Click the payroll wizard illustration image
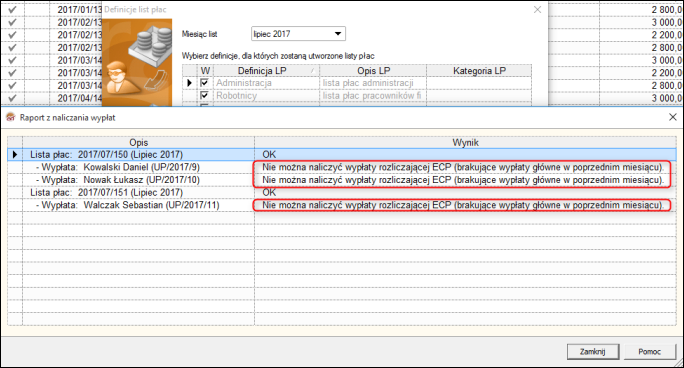Viewport: 684px width, 368px height. coord(137,62)
